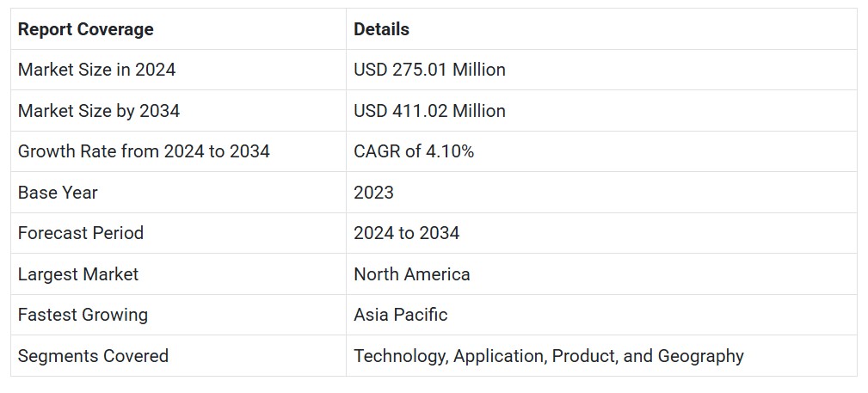Click the Report Coverage column header

(85, 29)
